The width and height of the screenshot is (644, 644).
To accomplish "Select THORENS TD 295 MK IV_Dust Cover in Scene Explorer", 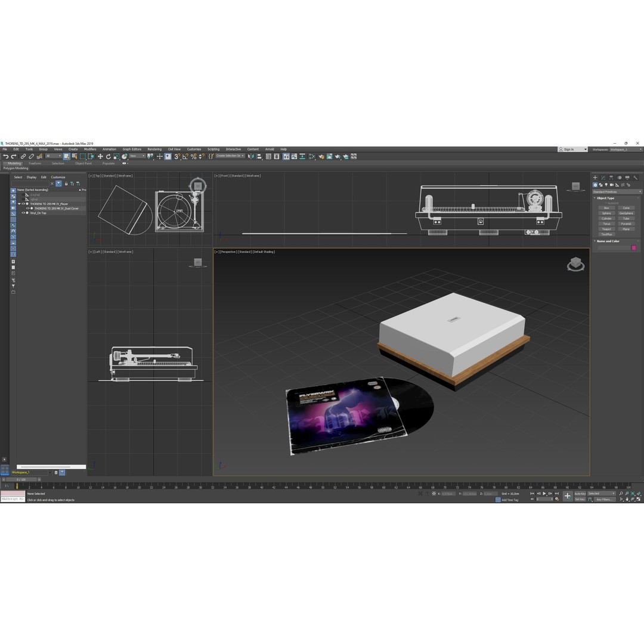I will pos(57,208).
